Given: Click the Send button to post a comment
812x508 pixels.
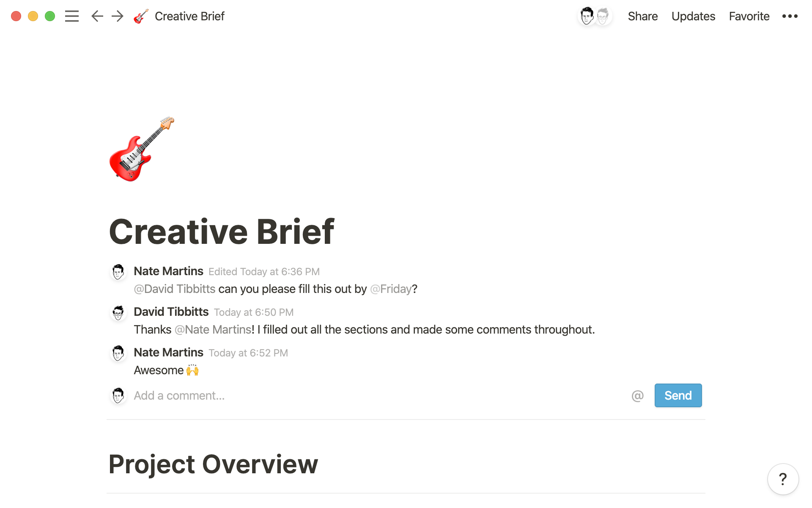Looking at the screenshot, I should [678, 395].
